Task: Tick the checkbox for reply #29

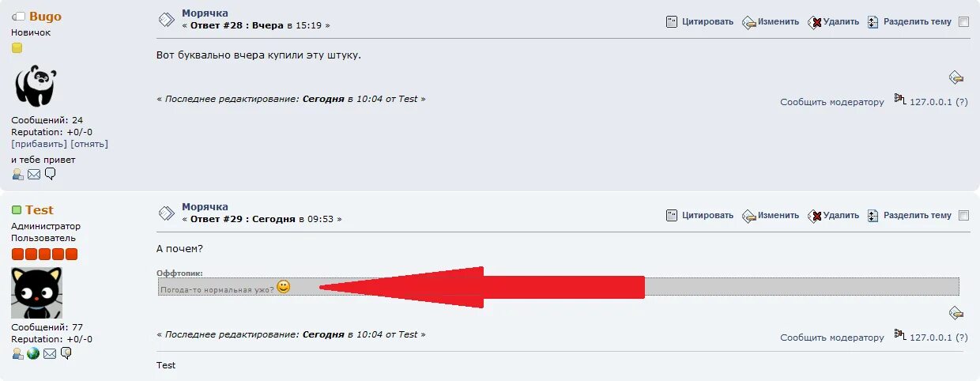Action: (x=963, y=216)
